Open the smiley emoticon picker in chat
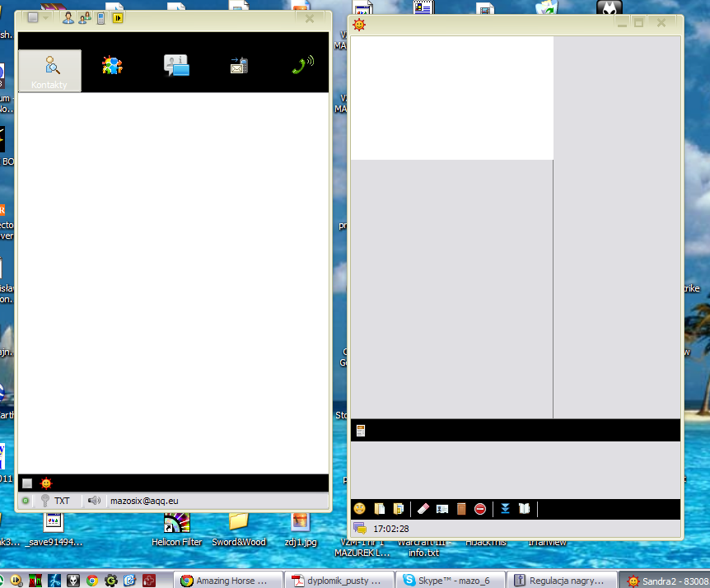The image size is (710, 588). pyautogui.click(x=360, y=509)
